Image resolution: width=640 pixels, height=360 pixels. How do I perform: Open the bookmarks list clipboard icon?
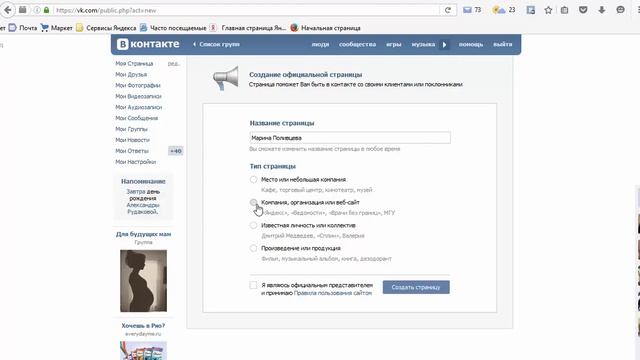tap(564, 10)
